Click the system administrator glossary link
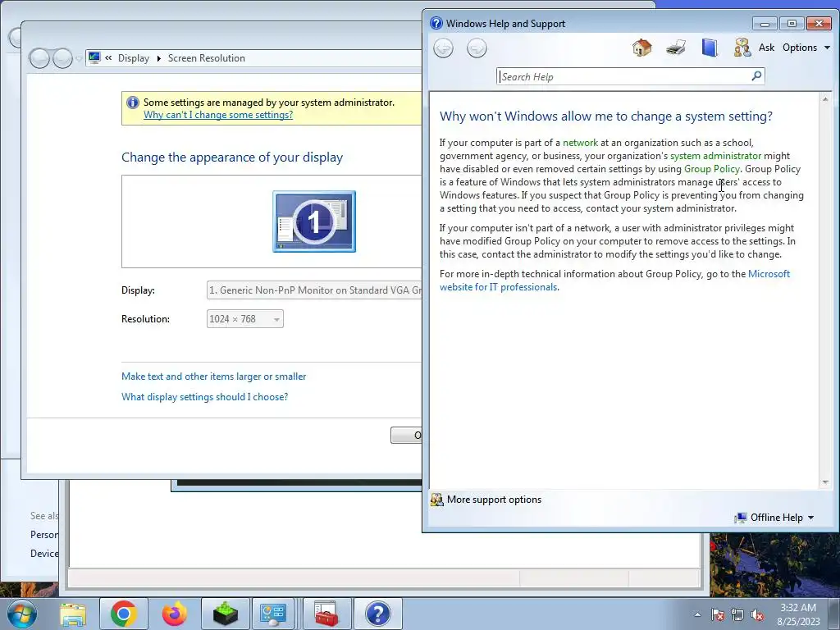This screenshot has width=840, height=630. 715,156
